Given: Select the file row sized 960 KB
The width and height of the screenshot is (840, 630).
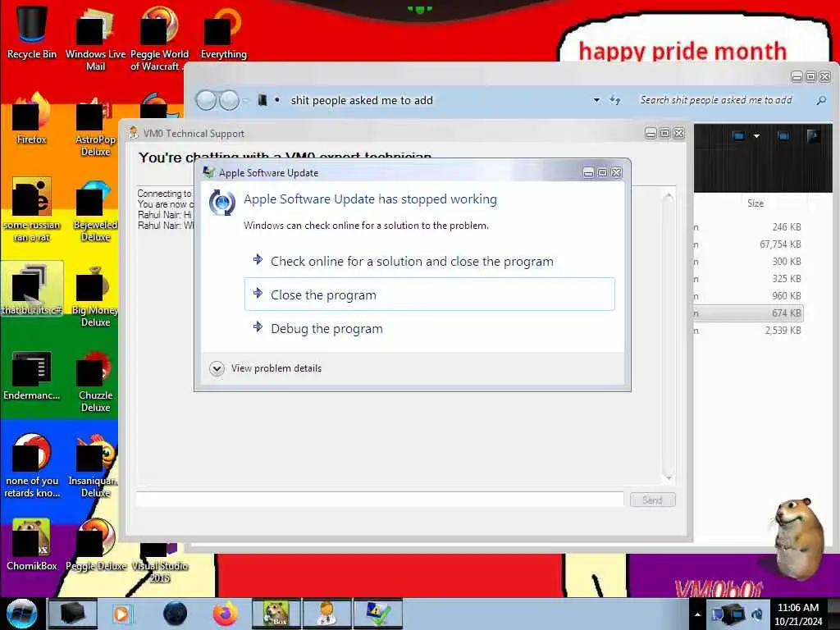Looking at the screenshot, I should coord(749,295).
